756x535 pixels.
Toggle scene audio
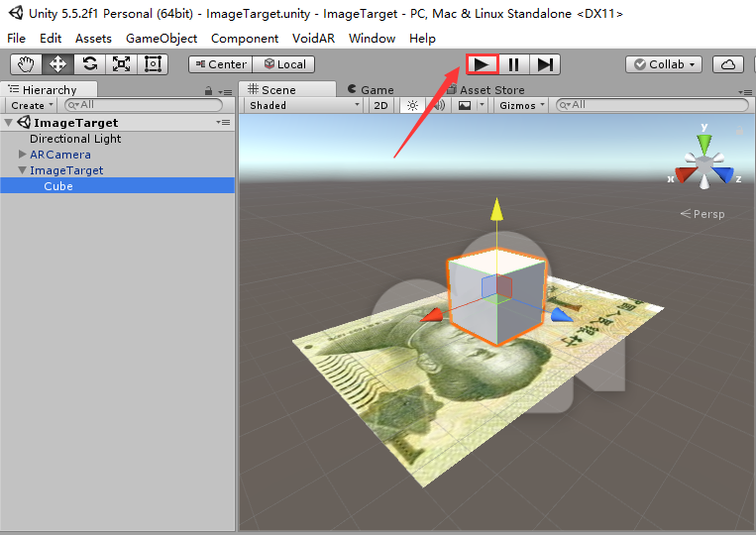[x=438, y=105]
